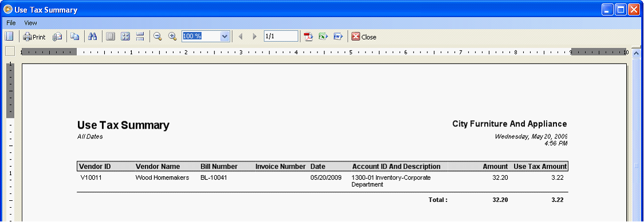Toggle the table of contents panel icon
644x222 pixels.
9,37
